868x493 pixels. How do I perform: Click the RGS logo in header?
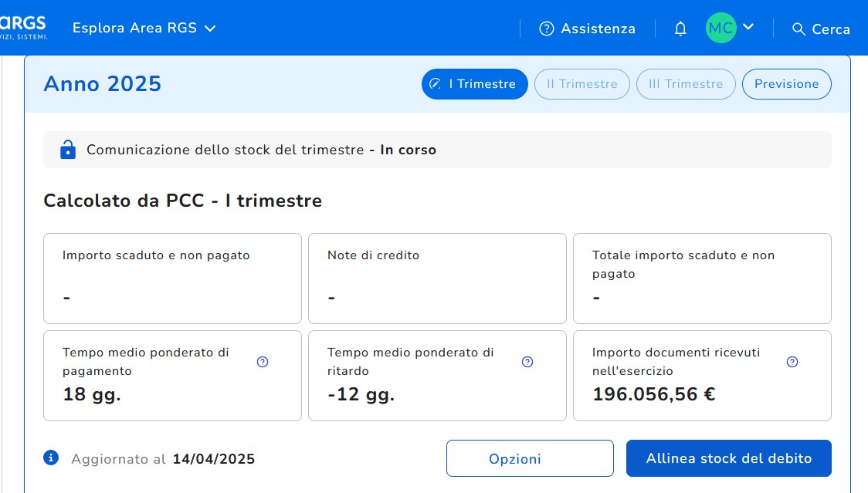point(23,27)
